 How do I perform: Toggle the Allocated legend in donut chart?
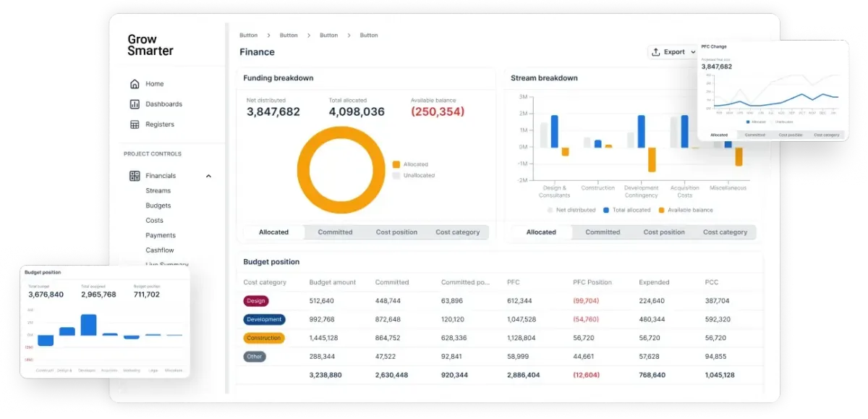pos(410,165)
